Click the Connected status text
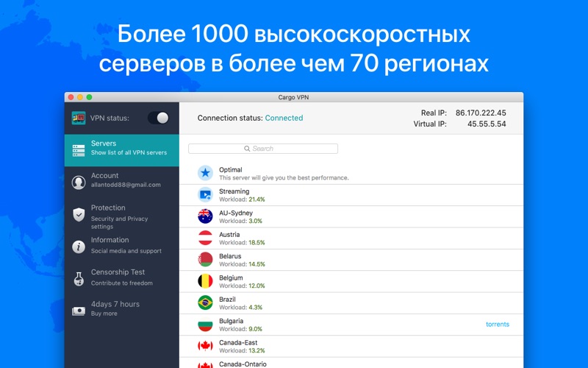The width and height of the screenshot is (588, 368). 284,118
